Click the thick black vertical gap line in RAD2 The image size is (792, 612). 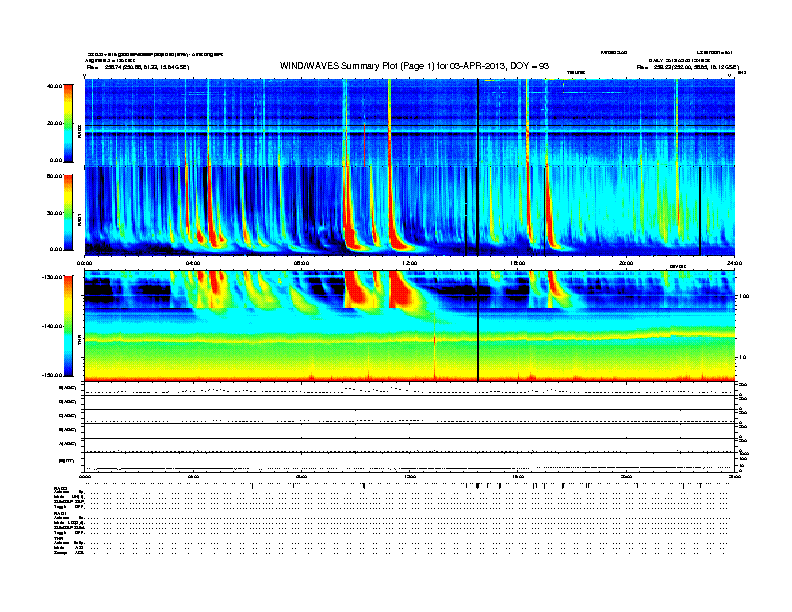[x=478, y=123]
